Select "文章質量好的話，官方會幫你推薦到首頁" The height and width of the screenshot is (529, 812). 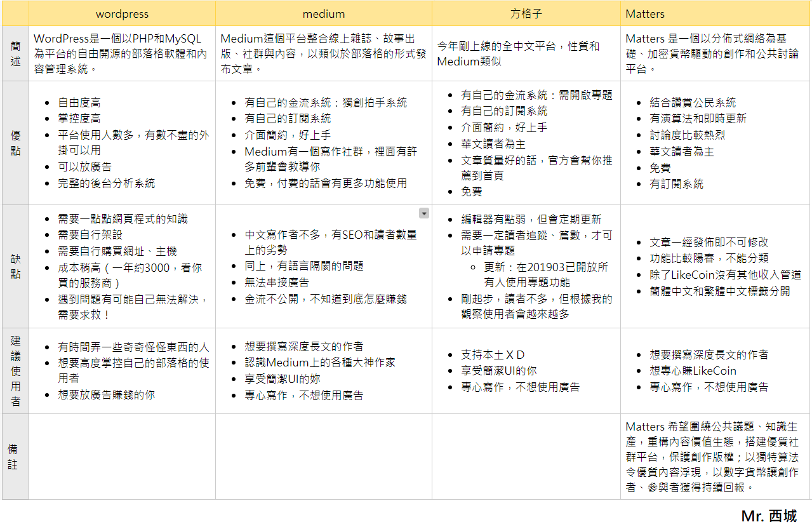(536, 168)
